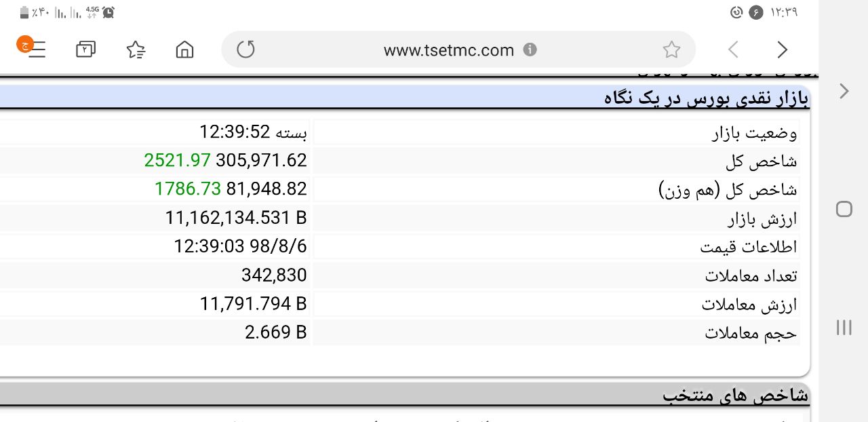Viewport: 868px width, 422px height.
Task: Select the بازار نقدی بورس در یک نگاه header
Action: (x=707, y=99)
